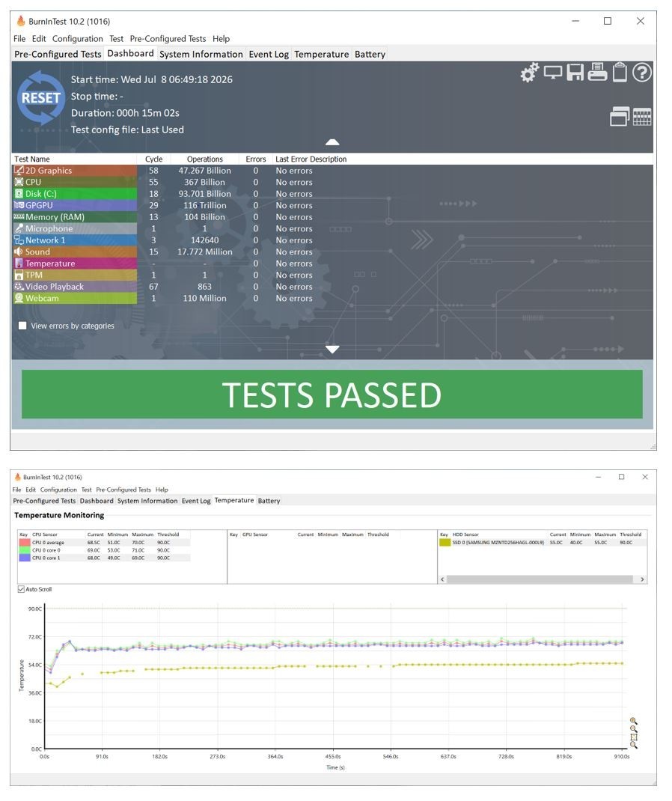
Task: Click 'Duration: 000h 15m 02s' text
Action: [125, 113]
